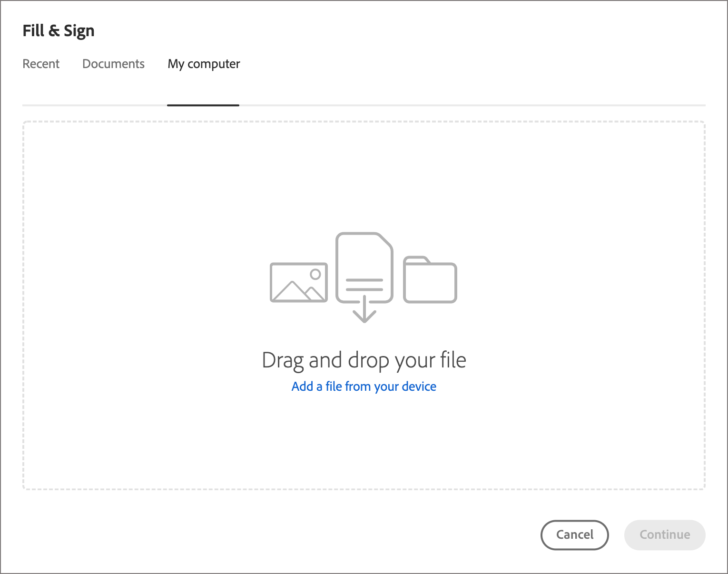Screen dimensions: 728x574
Task: Click the download arrow beneath the document icon
Action: point(364,312)
